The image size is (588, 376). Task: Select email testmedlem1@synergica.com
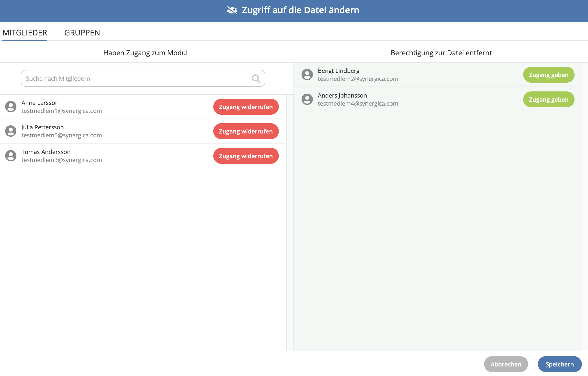click(x=62, y=111)
